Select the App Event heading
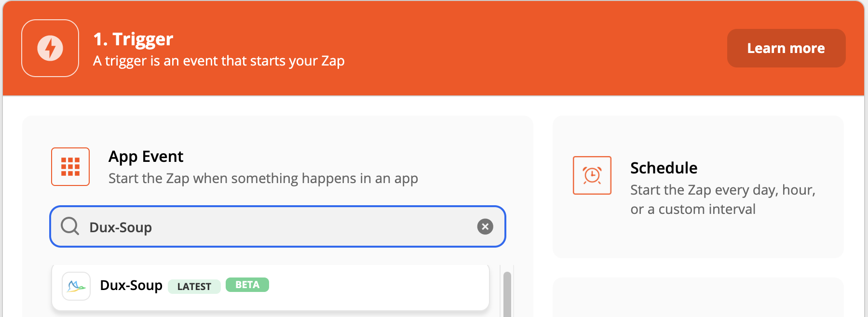 click(146, 157)
